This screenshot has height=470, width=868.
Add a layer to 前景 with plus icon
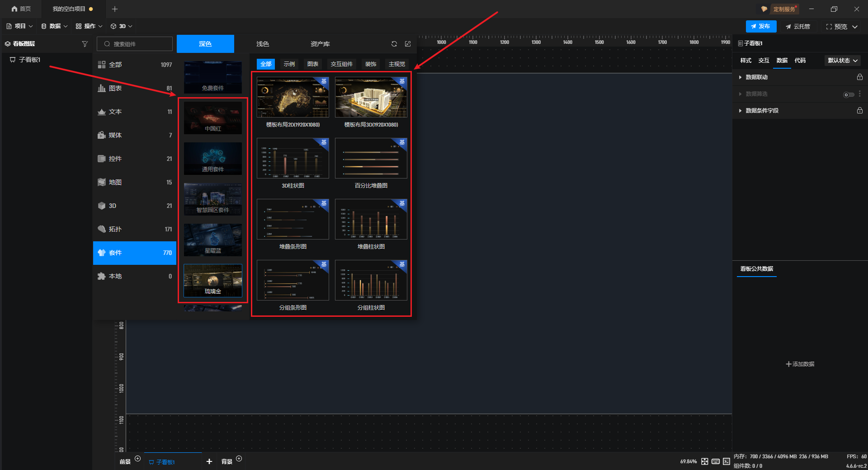(x=138, y=459)
